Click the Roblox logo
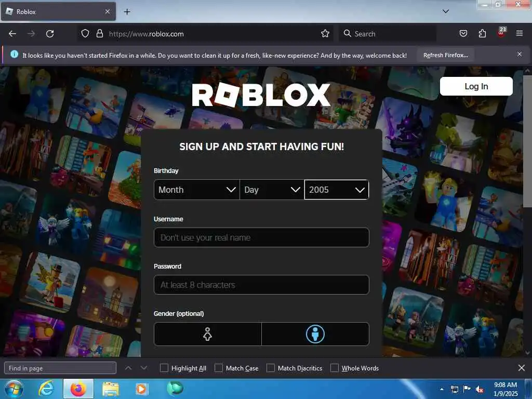 pyautogui.click(x=261, y=95)
